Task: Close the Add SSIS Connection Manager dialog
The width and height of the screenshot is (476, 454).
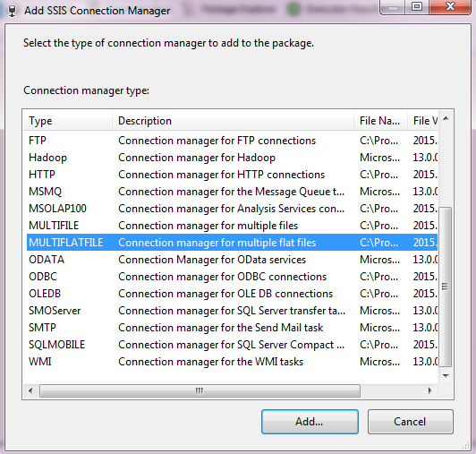Action: [450, 6]
